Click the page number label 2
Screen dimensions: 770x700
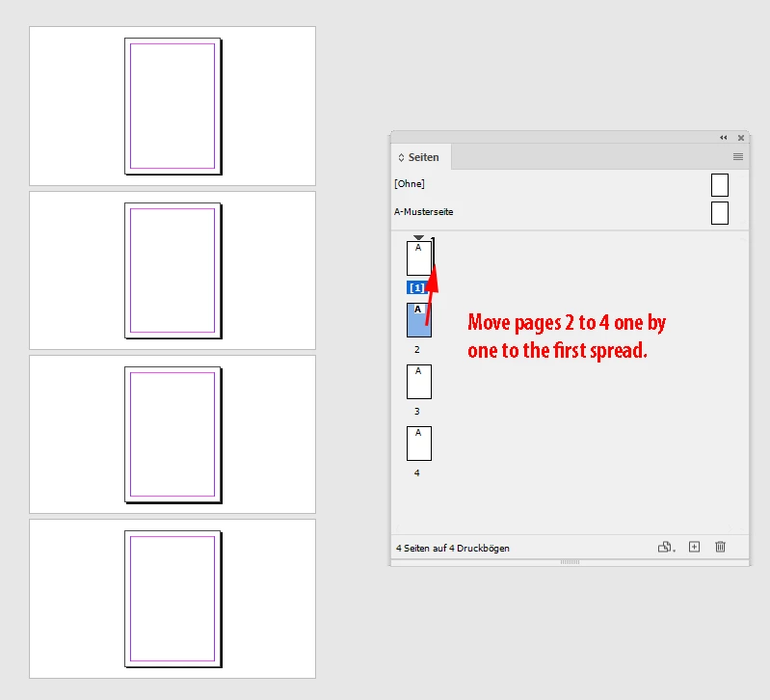tap(417, 350)
